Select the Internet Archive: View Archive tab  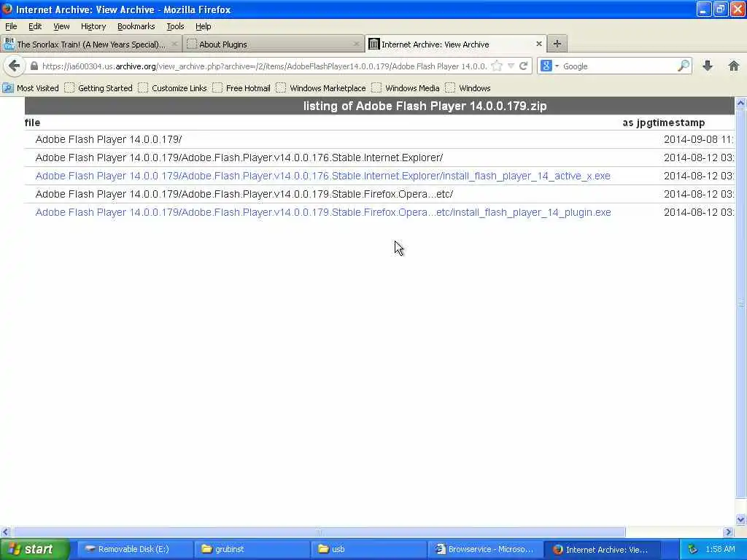pos(455,44)
